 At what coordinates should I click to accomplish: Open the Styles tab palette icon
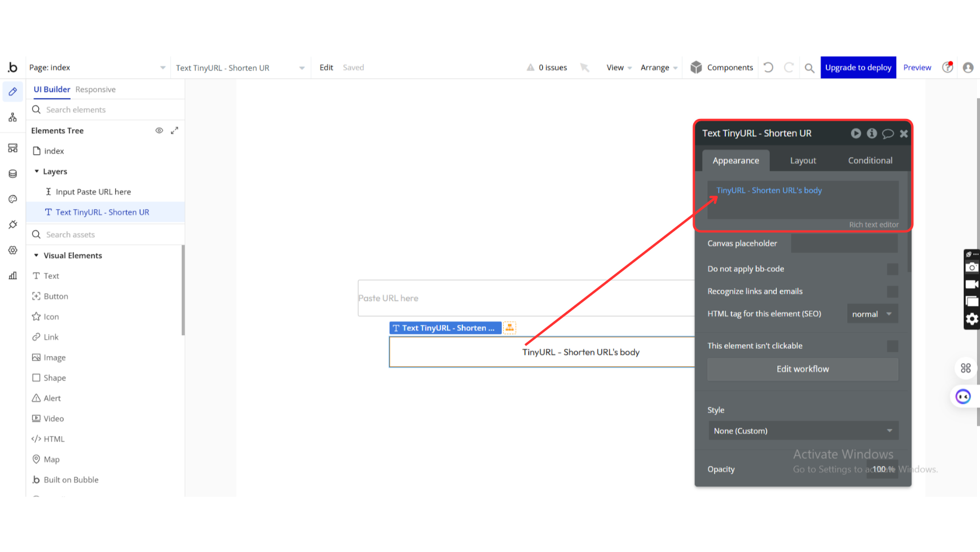[13, 200]
